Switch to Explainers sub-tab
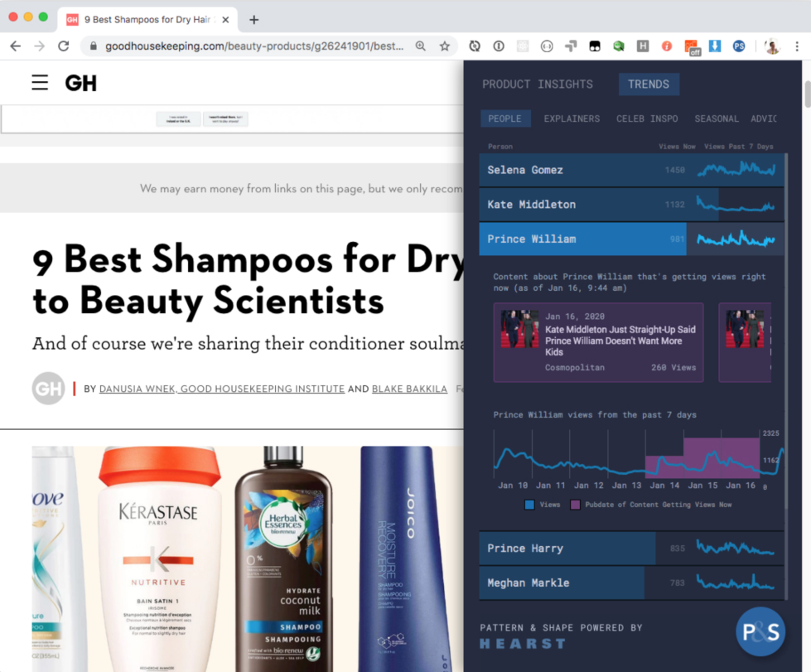 pyautogui.click(x=572, y=118)
